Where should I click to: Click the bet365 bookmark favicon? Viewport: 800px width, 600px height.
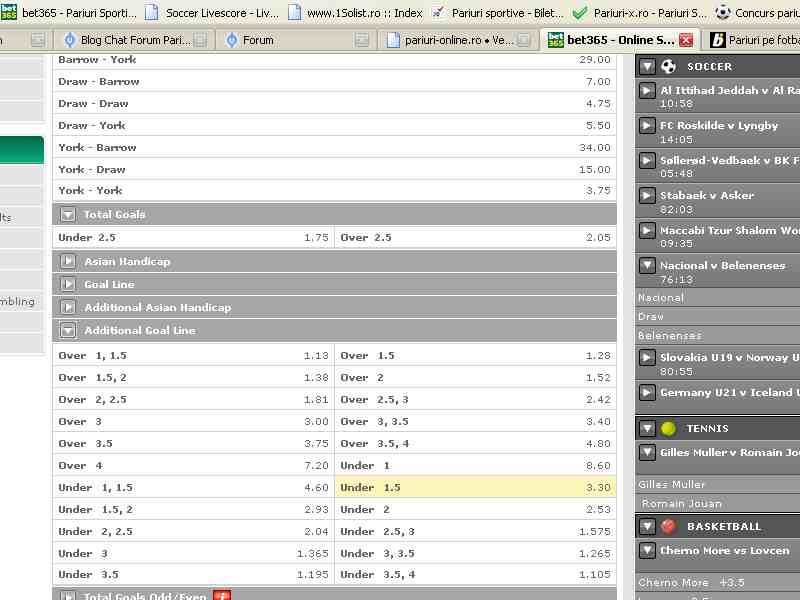[x=9, y=12]
